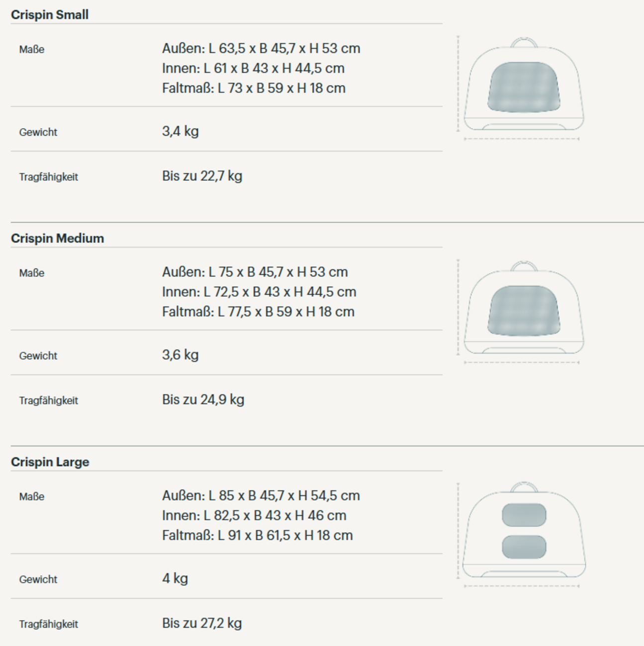Click the 'Innen: L 72,5' dimensions line
The width and height of the screenshot is (644, 646).
(x=259, y=292)
